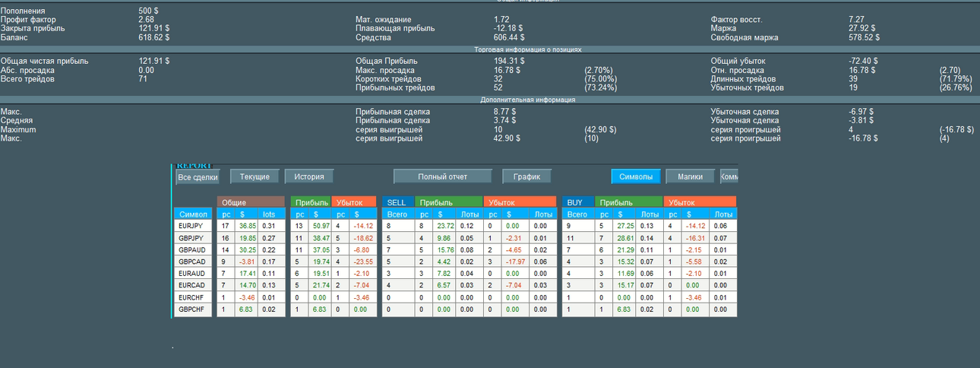The width and height of the screenshot is (980, 368).
Task: Click the Все сделки button
Action: (x=198, y=177)
